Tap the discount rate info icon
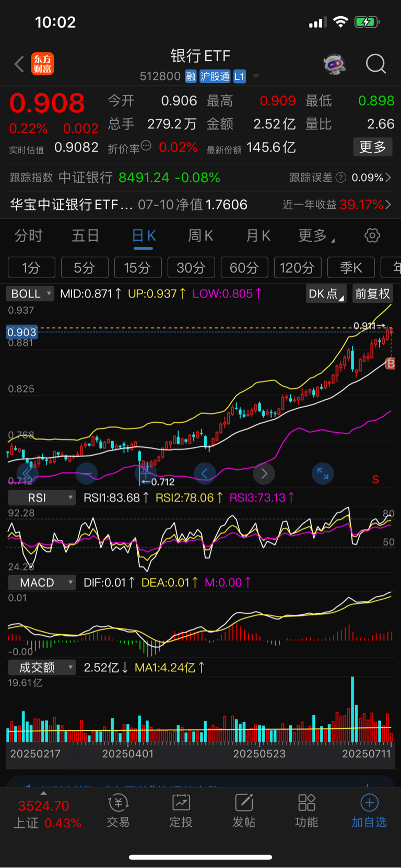 coord(146,146)
